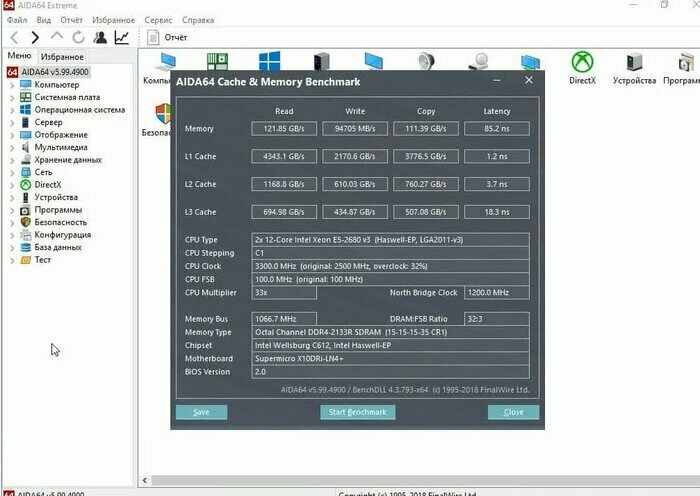Viewport: 700px width, 496px height.
Task: Save the benchmark results with Save button
Action: coord(201,412)
